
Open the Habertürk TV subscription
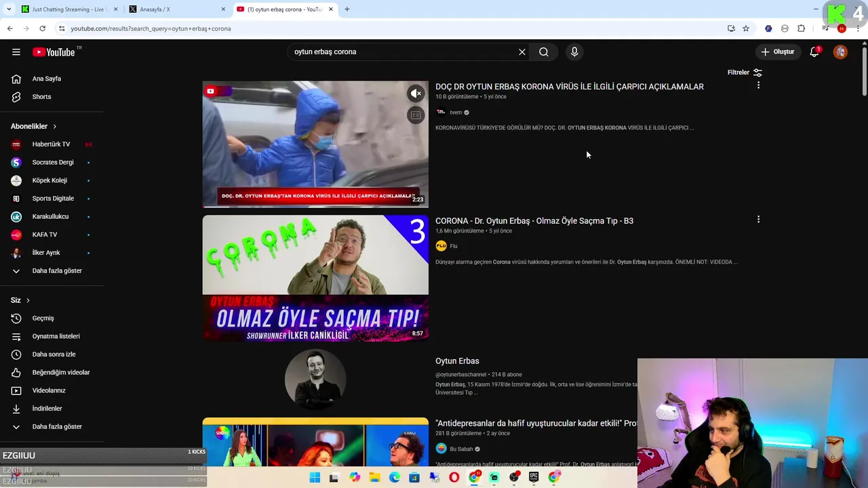(52, 144)
